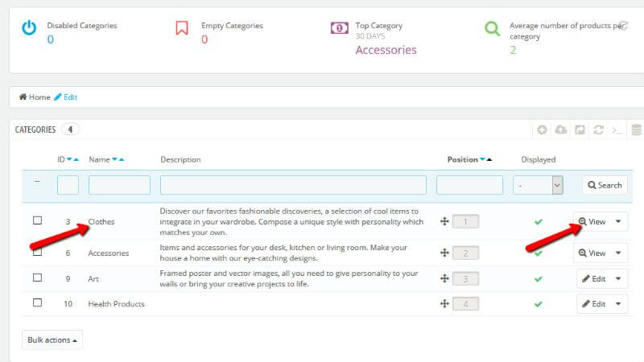Expand action menu for Clothes row

point(618,222)
